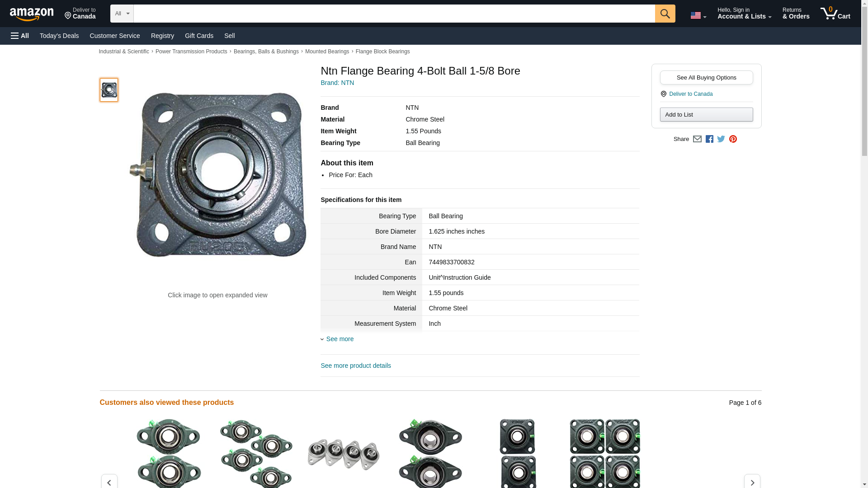This screenshot has height=488, width=868.
Task: Click into the search input field
Action: (x=394, y=14)
